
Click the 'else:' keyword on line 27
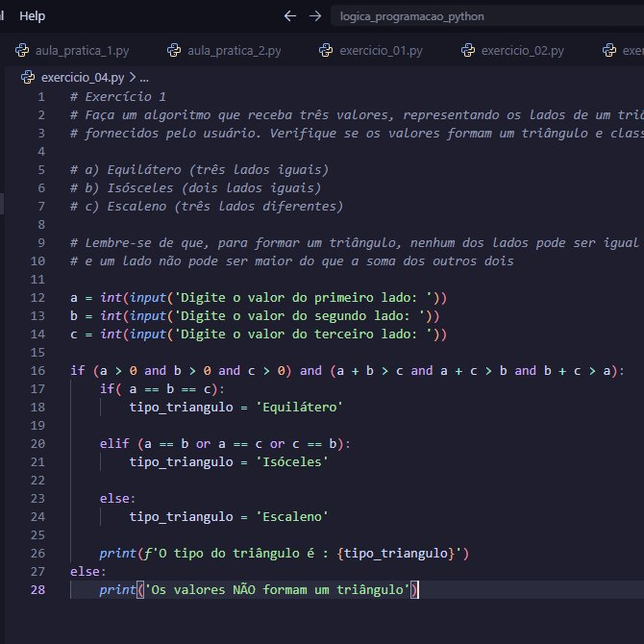[87, 571]
